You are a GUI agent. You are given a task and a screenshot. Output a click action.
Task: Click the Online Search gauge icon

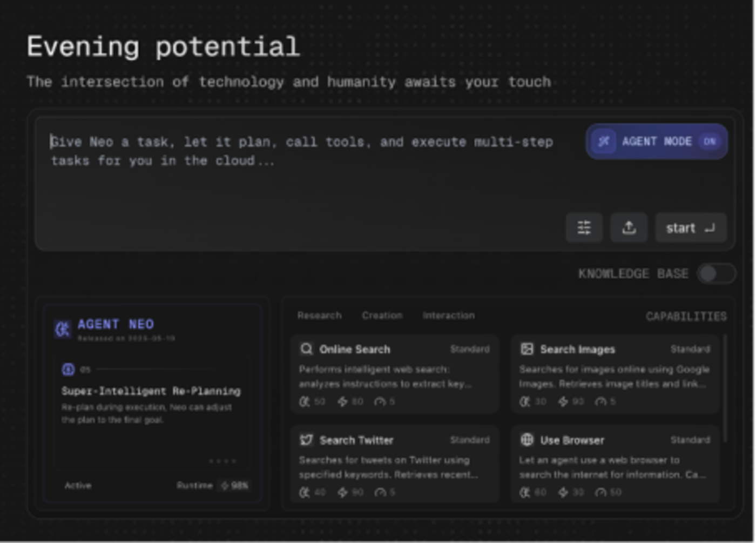click(x=380, y=401)
